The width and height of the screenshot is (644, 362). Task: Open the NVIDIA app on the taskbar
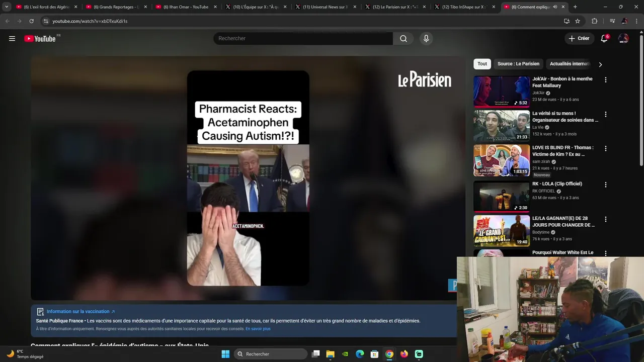coord(345,354)
